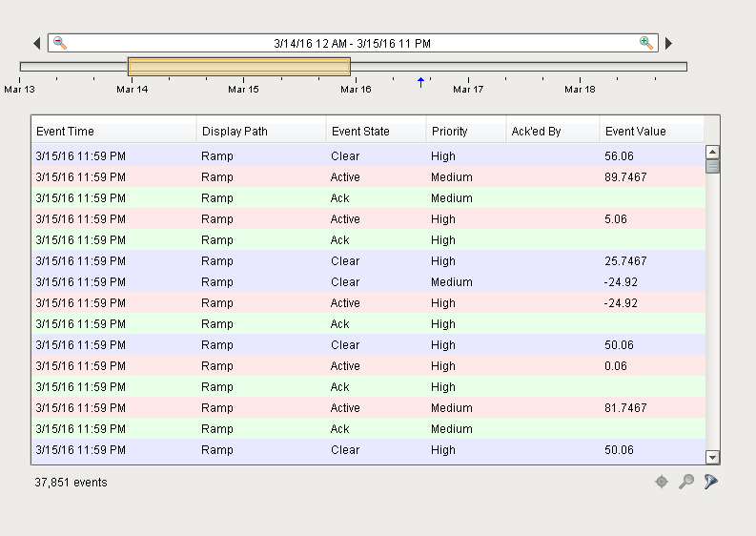756x536 pixels.
Task: Select the Clear Medium -24.92 row
Action: 368,281
